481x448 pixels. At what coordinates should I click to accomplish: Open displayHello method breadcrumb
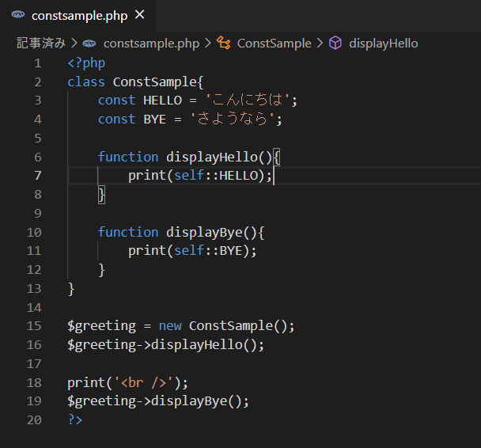coord(384,44)
